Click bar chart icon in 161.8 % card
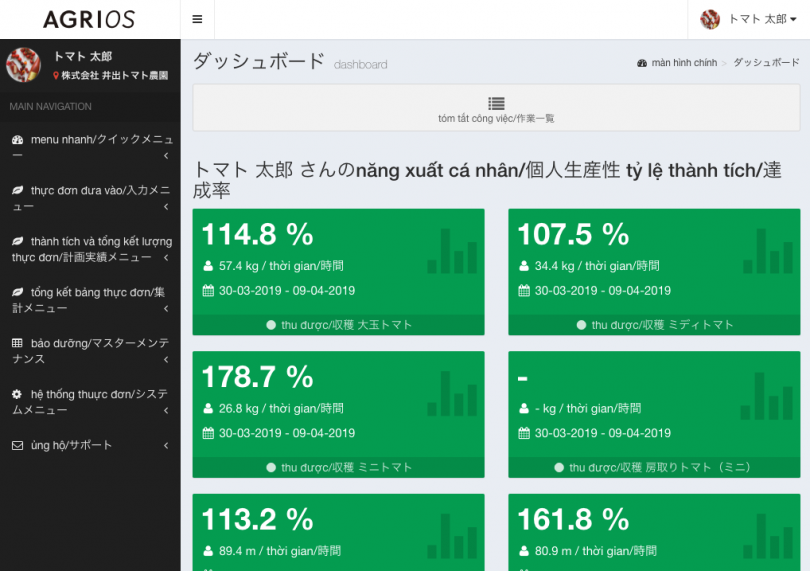This screenshot has width=810, height=571. 768,536
